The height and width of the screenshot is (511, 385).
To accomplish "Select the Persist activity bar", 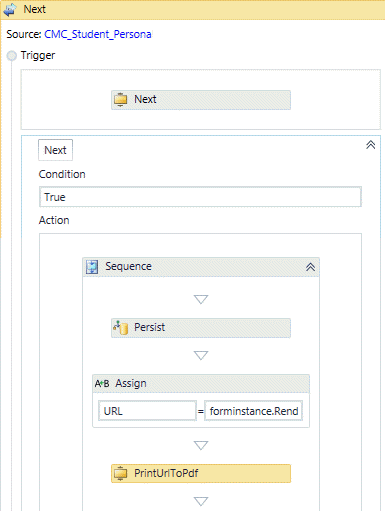I will click(201, 328).
